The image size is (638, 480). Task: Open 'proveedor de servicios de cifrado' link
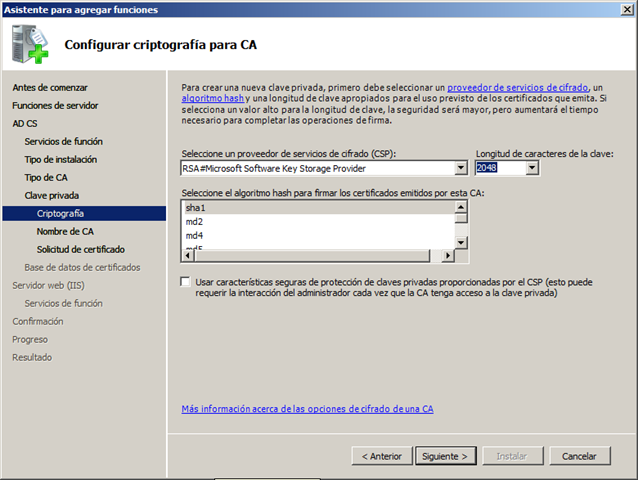click(517, 89)
